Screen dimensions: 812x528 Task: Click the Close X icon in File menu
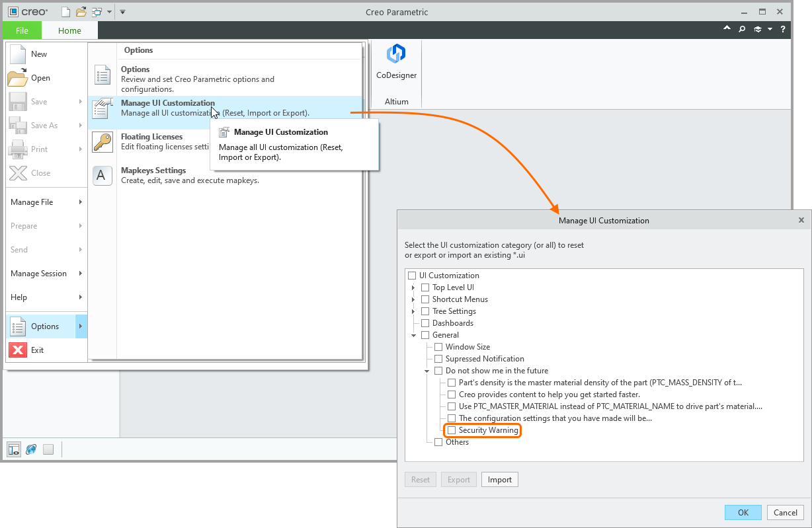tap(18, 173)
